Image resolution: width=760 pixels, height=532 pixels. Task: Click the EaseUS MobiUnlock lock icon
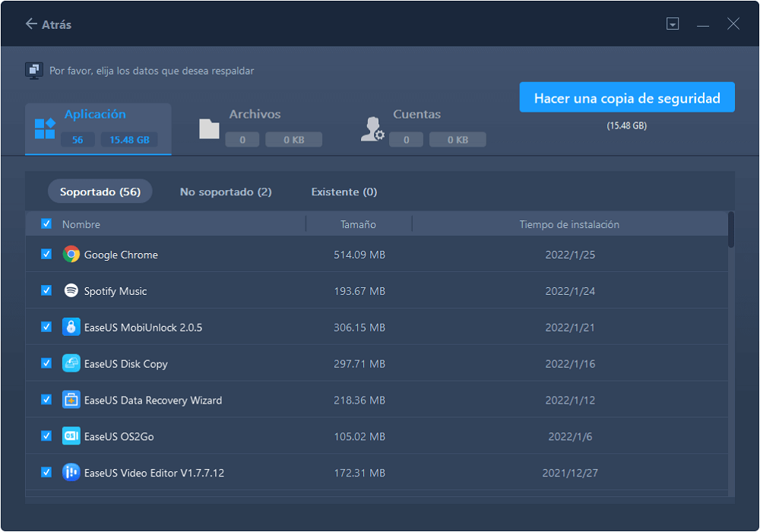tap(71, 327)
